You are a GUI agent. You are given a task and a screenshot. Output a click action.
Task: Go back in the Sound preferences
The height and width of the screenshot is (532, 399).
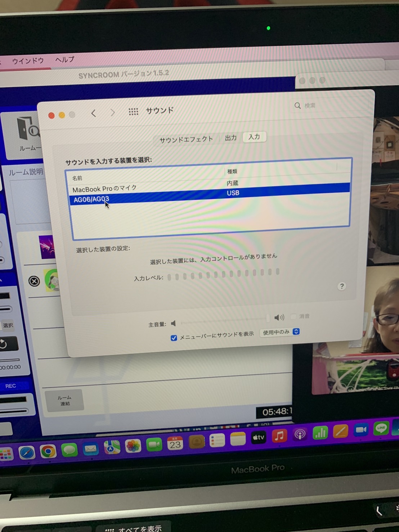[94, 113]
